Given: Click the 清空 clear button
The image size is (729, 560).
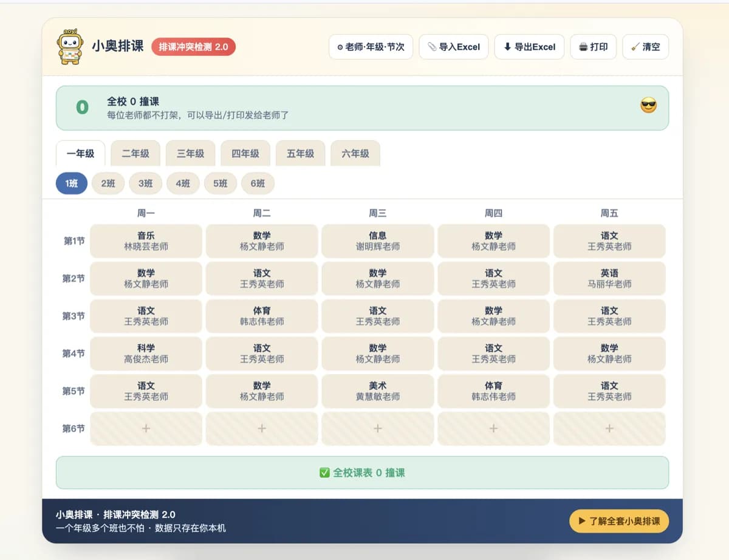Looking at the screenshot, I should pos(646,47).
